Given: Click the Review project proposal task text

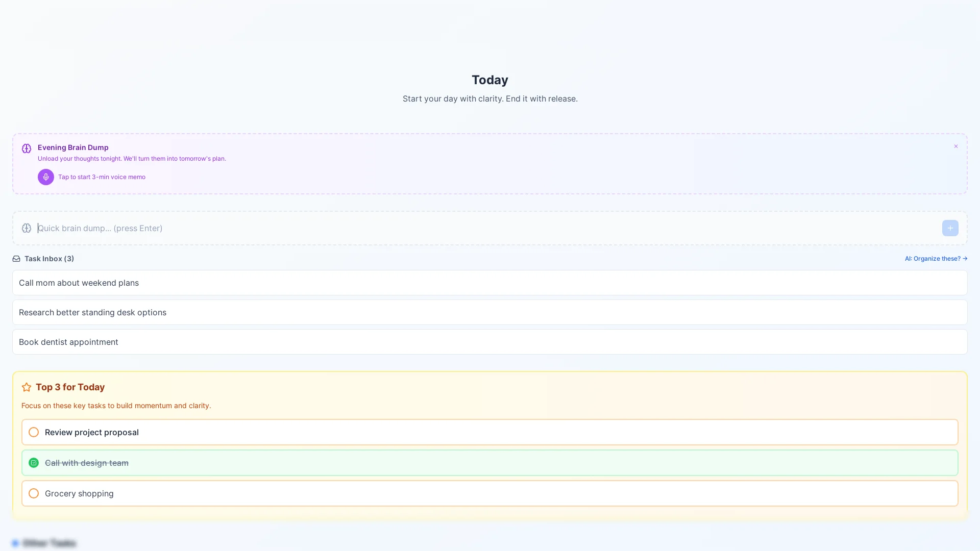Looking at the screenshot, I should pyautogui.click(x=92, y=432).
